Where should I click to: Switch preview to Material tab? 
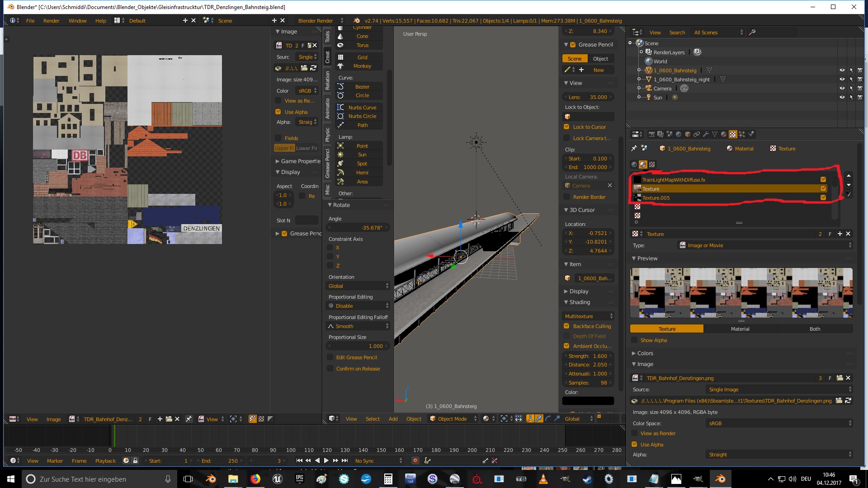click(740, 329)
